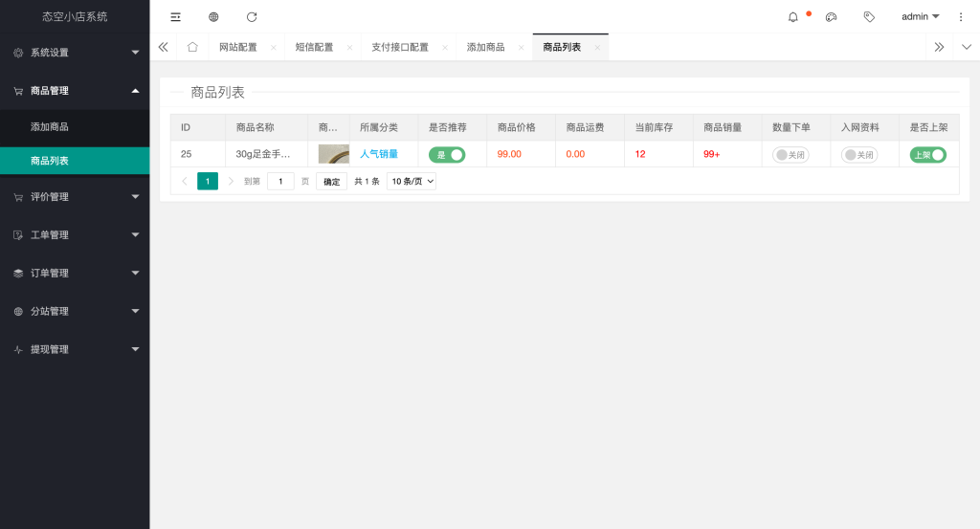Click the 提现管理 pulse icon
The height and width of the screenshot is (529, 980).
point(18,350)
